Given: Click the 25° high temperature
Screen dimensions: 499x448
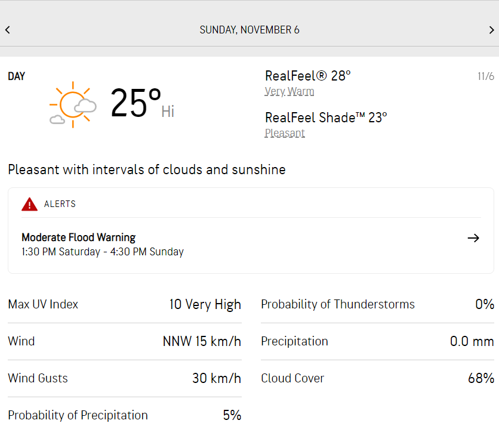Looking at the screenshot, I should [136, 103].
